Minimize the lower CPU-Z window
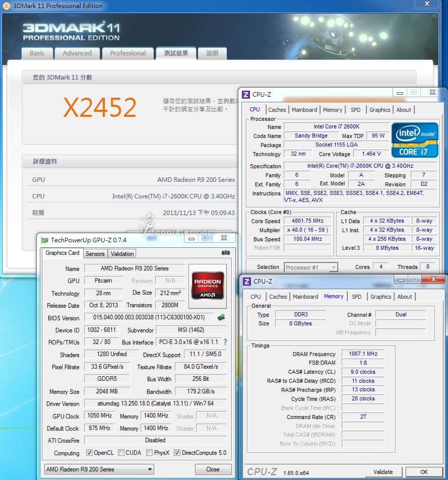The height and width of the screenshot is (480, 448). (401, 279)
